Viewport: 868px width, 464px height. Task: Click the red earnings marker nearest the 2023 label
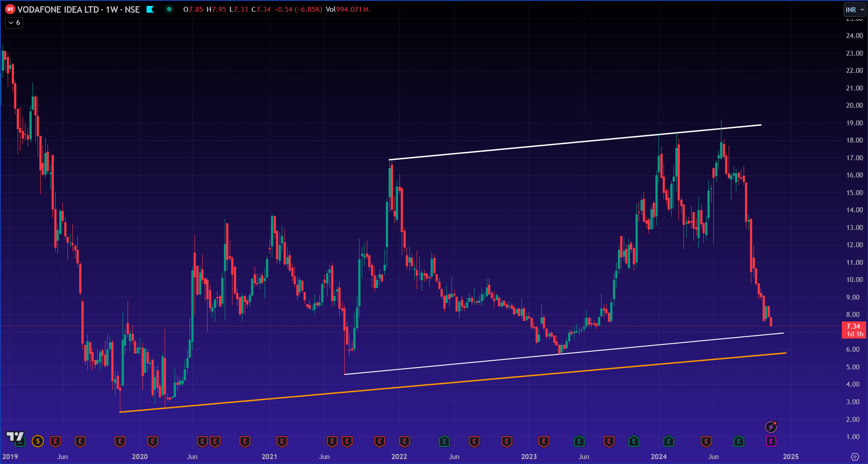click(x=544, y=441)
